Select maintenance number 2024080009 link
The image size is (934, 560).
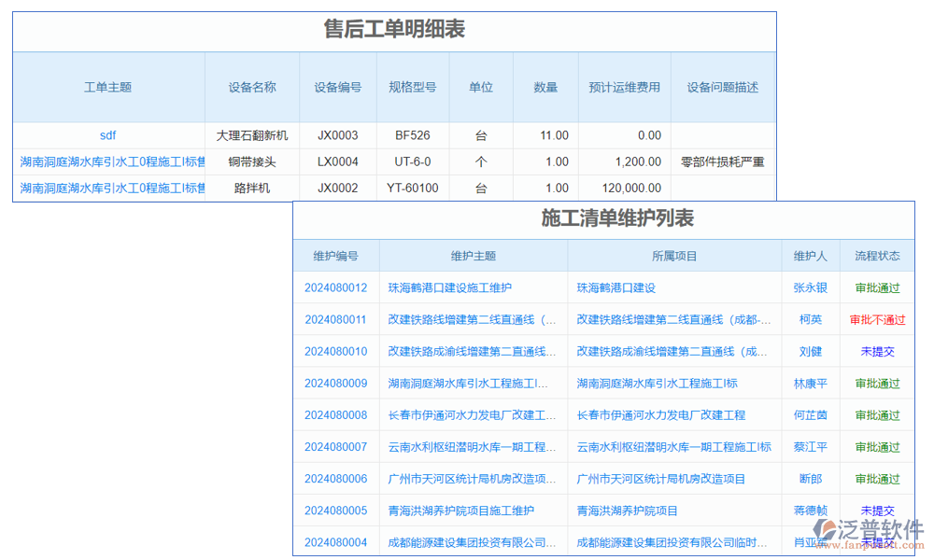(x=335, y=383)
